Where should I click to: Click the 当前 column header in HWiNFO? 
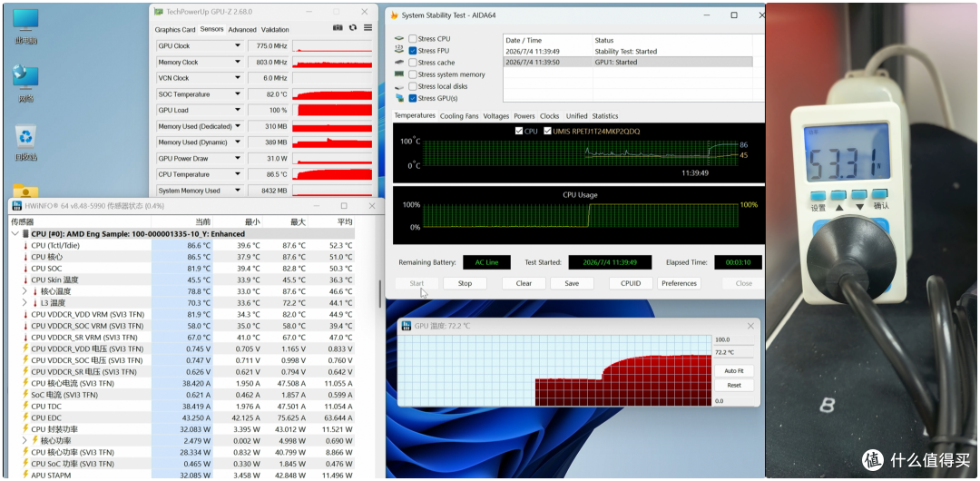coord(181,221)
